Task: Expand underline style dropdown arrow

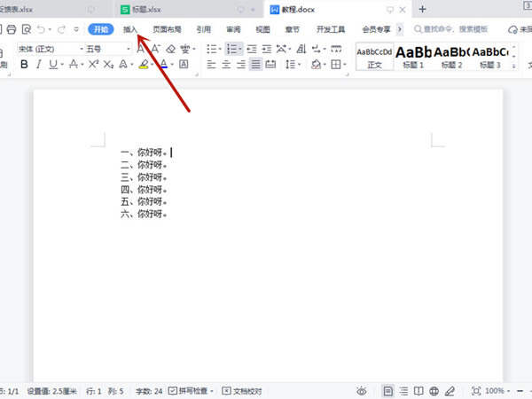Action: coord(62,65)
